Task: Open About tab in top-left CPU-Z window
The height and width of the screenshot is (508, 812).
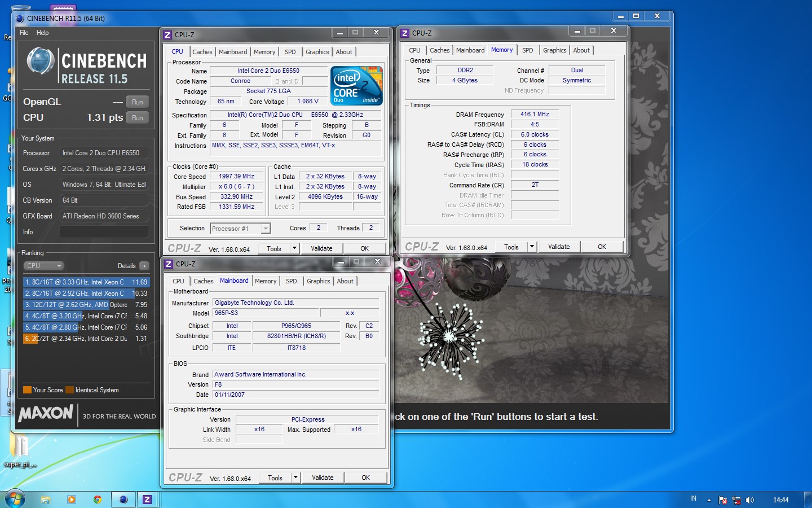Action: point(344,52)
